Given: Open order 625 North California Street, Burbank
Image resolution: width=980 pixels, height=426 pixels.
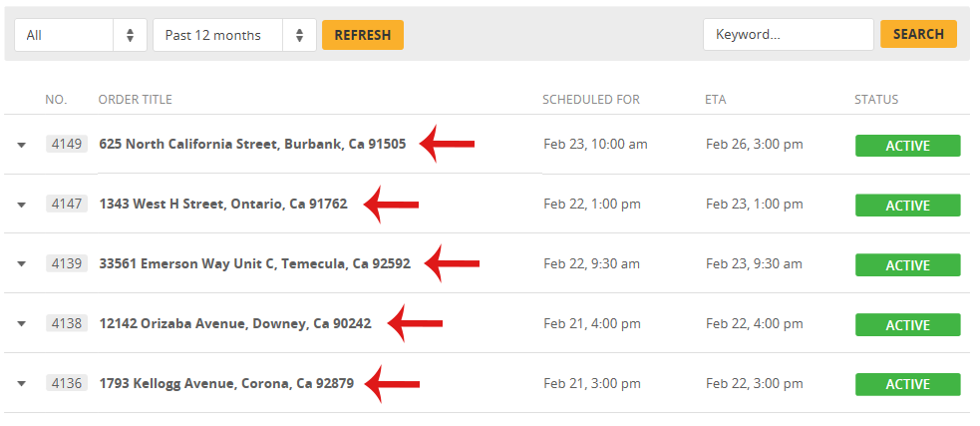Looking at the screenshot, I should click(x=252, y=144).
